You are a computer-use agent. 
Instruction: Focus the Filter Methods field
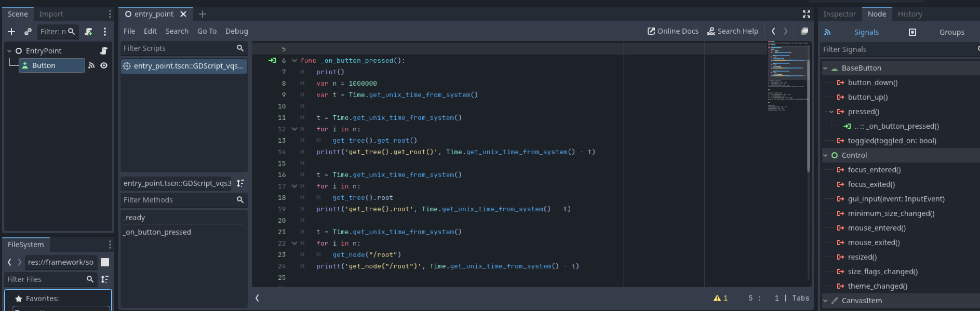tap(184, 200)
